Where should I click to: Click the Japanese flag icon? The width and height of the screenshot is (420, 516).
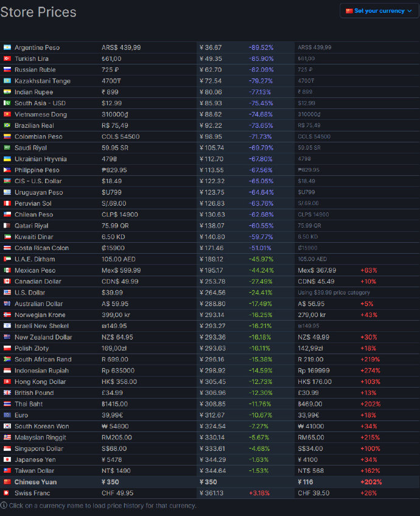pyautogui.click(x=7, y=459)
